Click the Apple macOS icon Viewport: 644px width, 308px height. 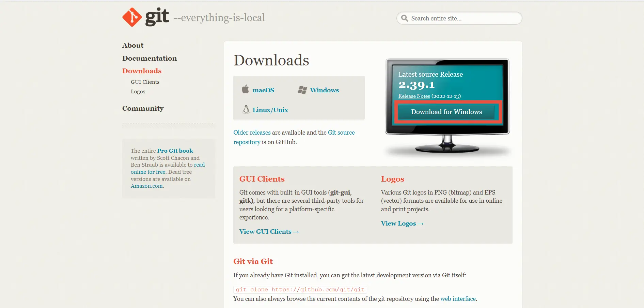(245, 89)
